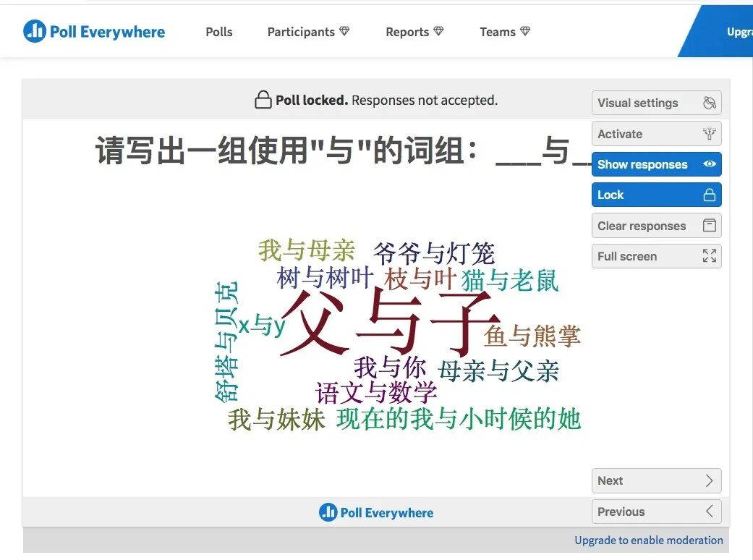Click the right chevron on Next
This screenshot has width=753, height=560.
pos(710,480)
